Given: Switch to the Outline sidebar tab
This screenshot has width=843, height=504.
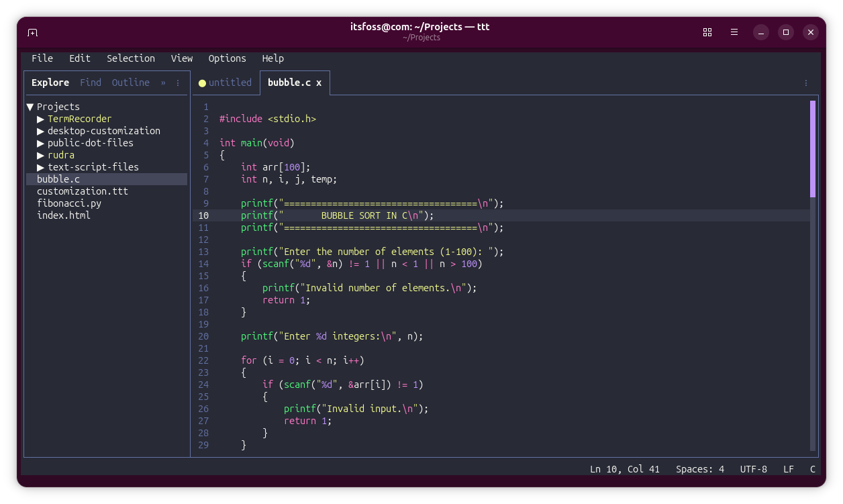Looking at the screenshot, I should click(x=131, y=83).
